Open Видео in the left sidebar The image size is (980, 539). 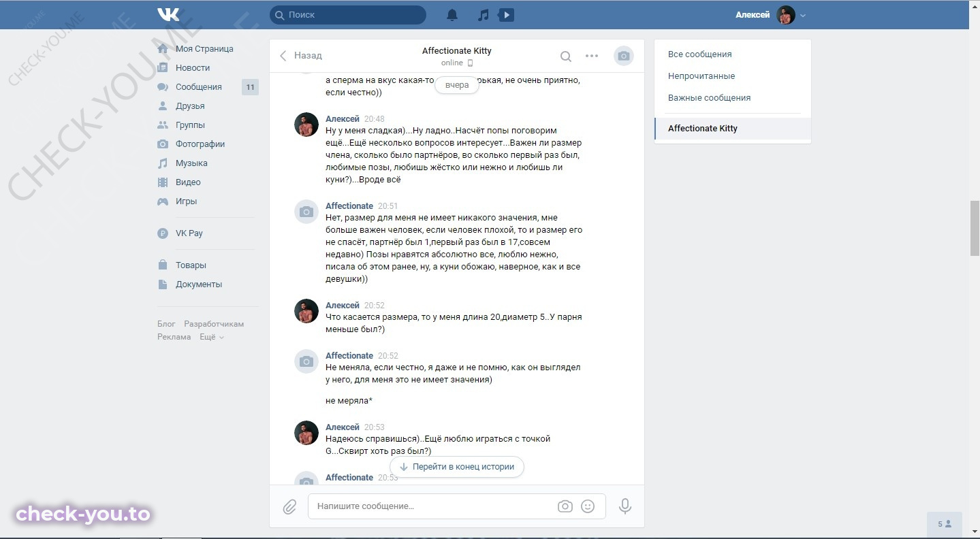pyautogui.click(x=188, y=182)
